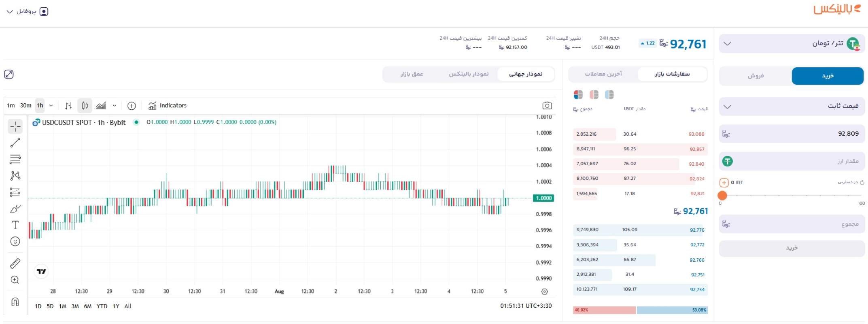This screenshot has width=868, height=324.
Task: Set chart range to 3M
Action: [75, 307]
